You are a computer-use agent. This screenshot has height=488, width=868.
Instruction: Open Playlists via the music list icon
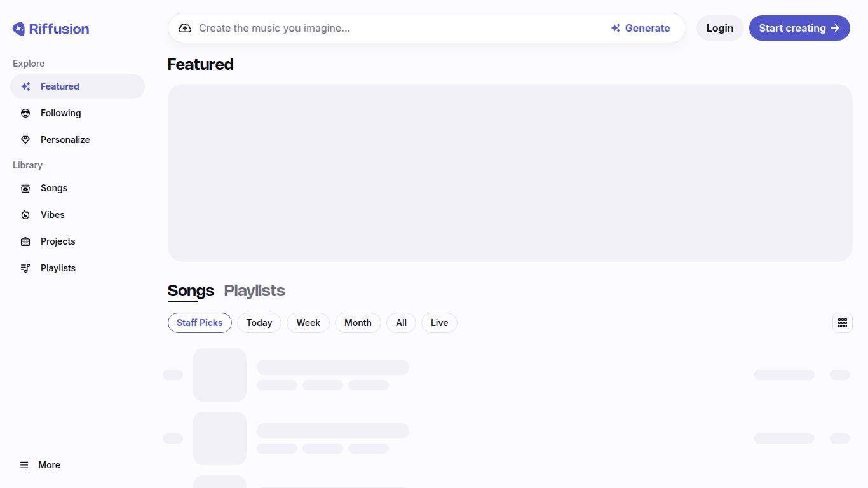25,268
